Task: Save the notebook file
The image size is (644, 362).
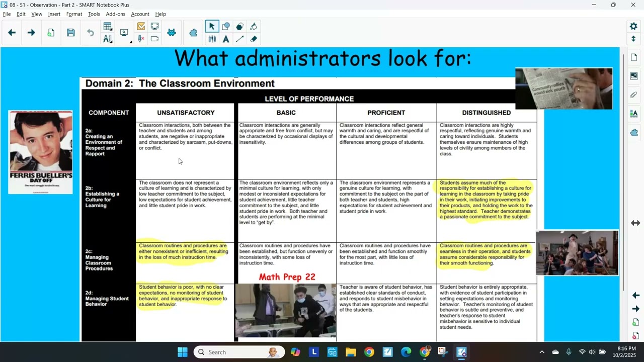Action: [x=71, y=33]
